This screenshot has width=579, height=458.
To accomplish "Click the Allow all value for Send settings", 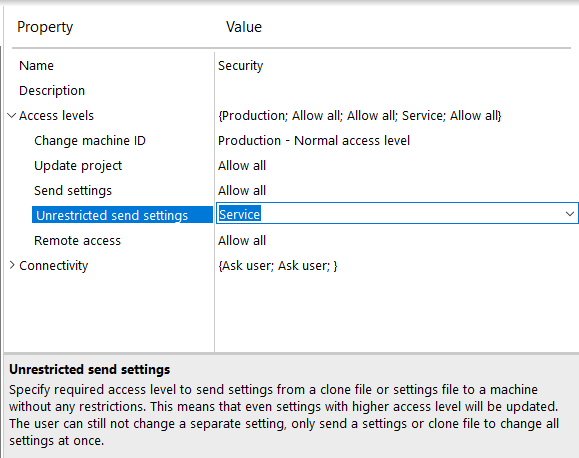I will [x=242, y=191].
